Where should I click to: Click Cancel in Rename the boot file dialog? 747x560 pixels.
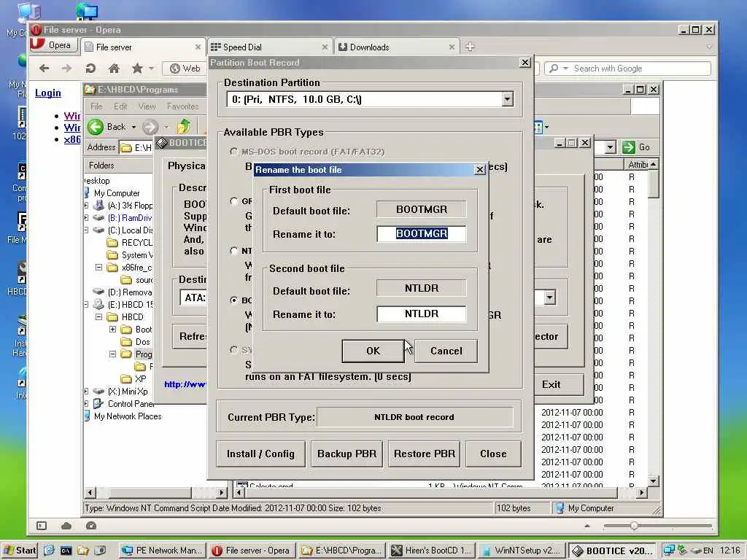coord(446,351)
